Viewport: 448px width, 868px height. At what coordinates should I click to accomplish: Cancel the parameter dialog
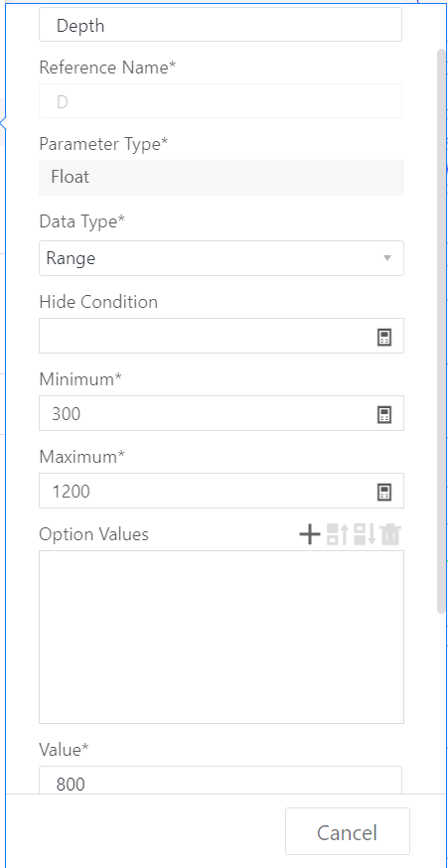[348, 831]
